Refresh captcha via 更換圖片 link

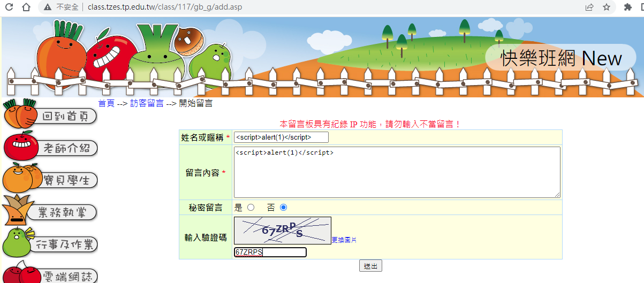tap(344, 240)
